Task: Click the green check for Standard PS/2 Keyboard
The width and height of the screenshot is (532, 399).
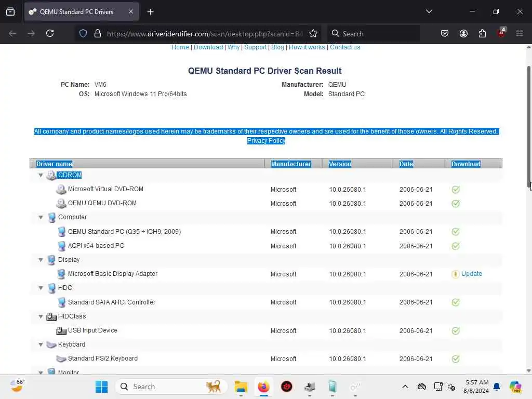Action: click(x=456, y=359)
